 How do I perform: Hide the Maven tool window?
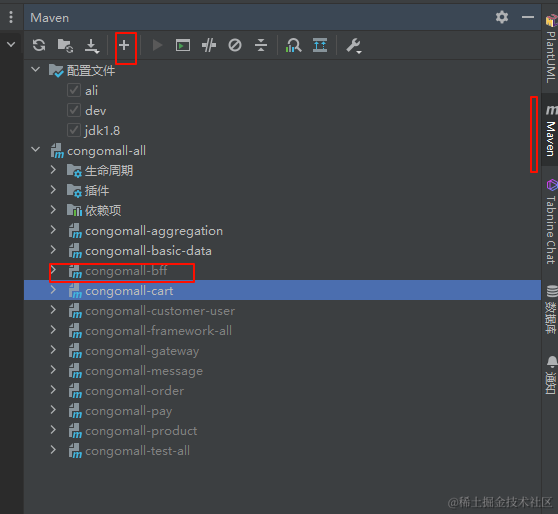pyautogui.click(x=528, y=17)
